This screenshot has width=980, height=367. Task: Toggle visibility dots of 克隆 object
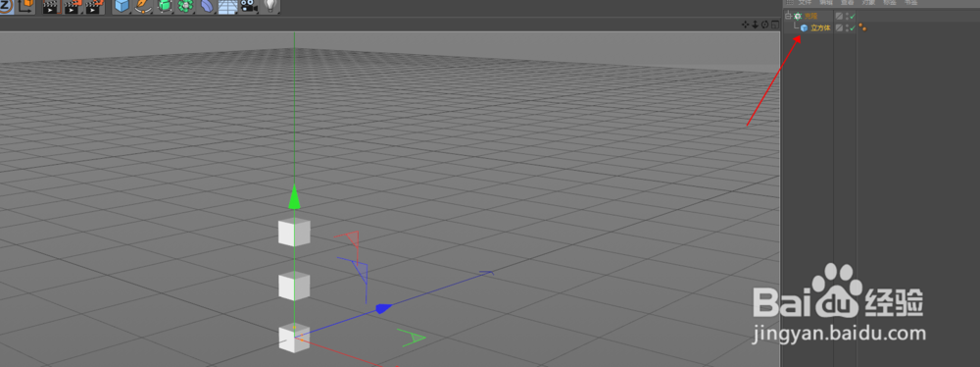847,17
